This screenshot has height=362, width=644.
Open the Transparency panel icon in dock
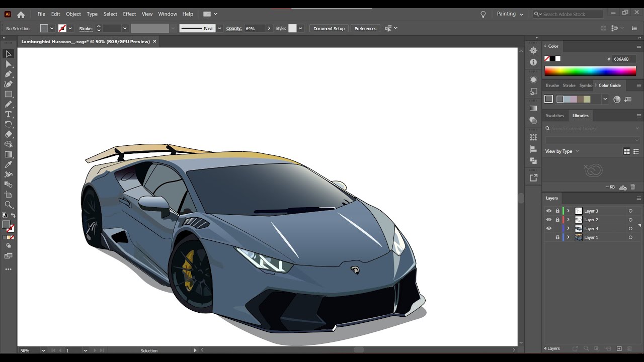click(x=533, y=121)
